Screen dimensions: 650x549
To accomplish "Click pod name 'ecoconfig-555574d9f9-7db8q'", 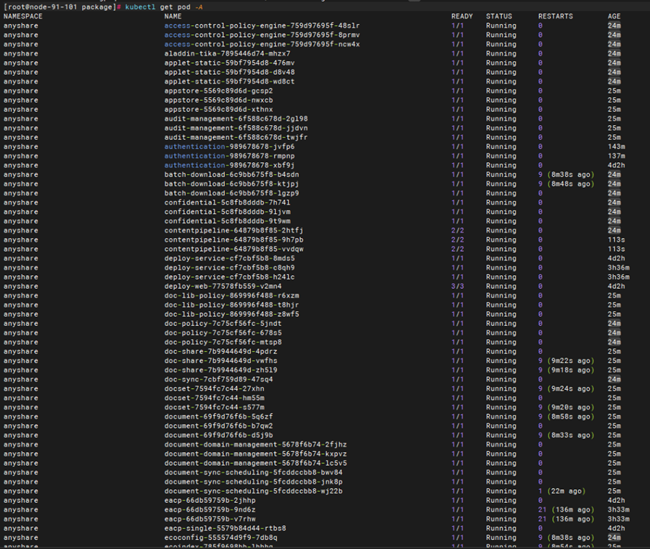I will [x=221, y=538].
